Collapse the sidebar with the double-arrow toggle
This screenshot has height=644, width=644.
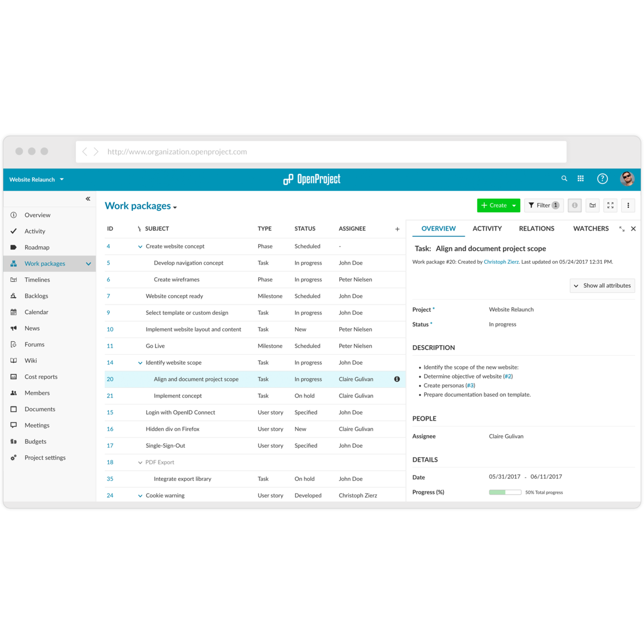pyautogui.click(x=88, y=198)
